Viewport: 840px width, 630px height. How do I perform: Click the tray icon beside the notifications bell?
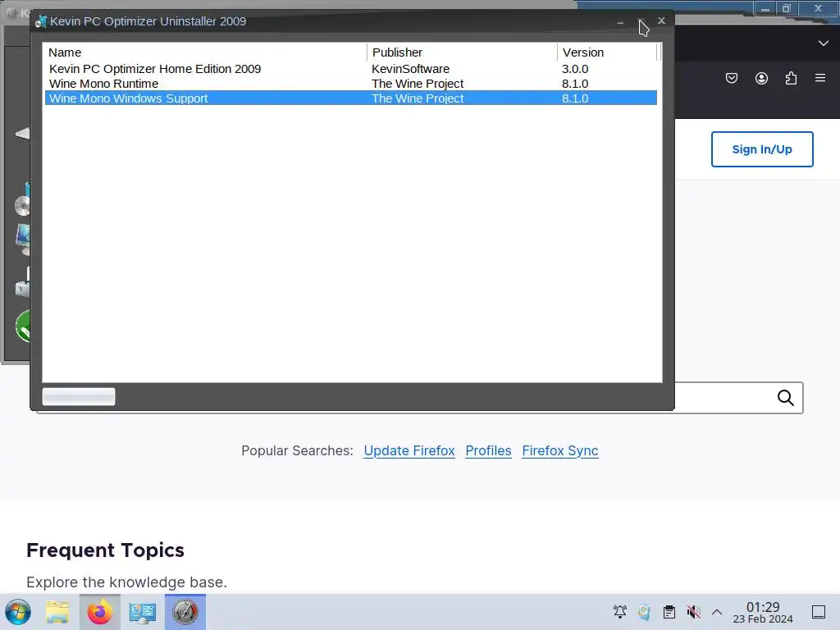coord(644,612)
